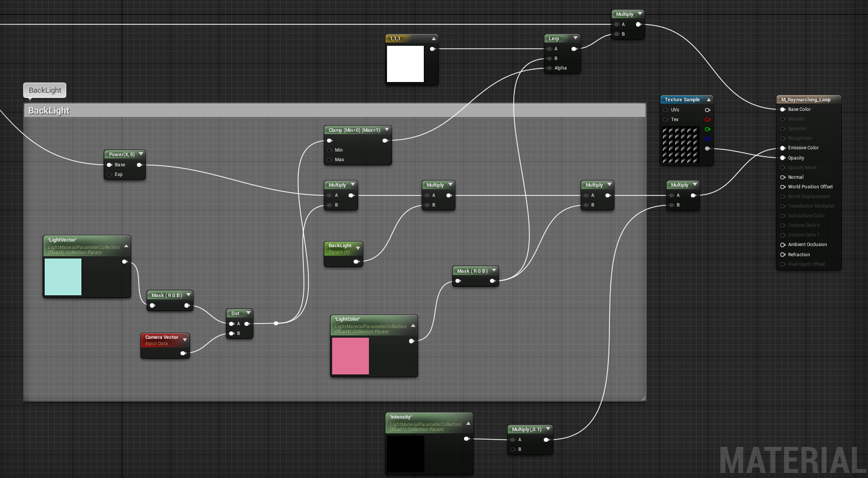Click the UVs input pin on Texture Sample
This screenshot has width=868, height=478.
tap(666, 110)
